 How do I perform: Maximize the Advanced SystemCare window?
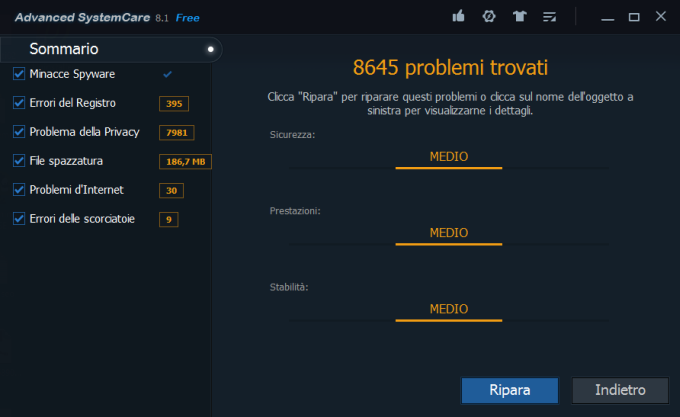tap(634, 17)
